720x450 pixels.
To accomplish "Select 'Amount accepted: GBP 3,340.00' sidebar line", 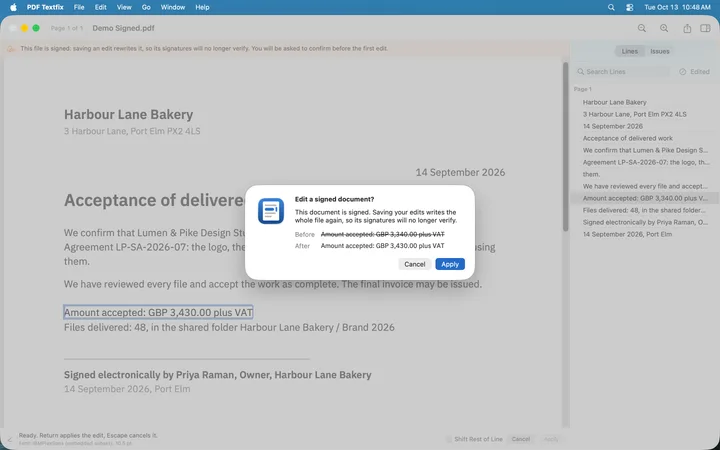I will coord(645,198).
